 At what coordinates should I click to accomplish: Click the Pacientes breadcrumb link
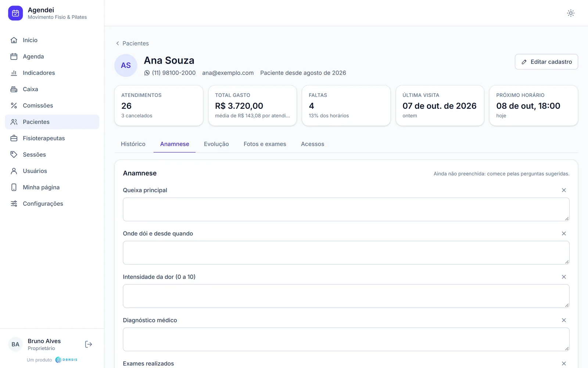click(x=136, y=43)
